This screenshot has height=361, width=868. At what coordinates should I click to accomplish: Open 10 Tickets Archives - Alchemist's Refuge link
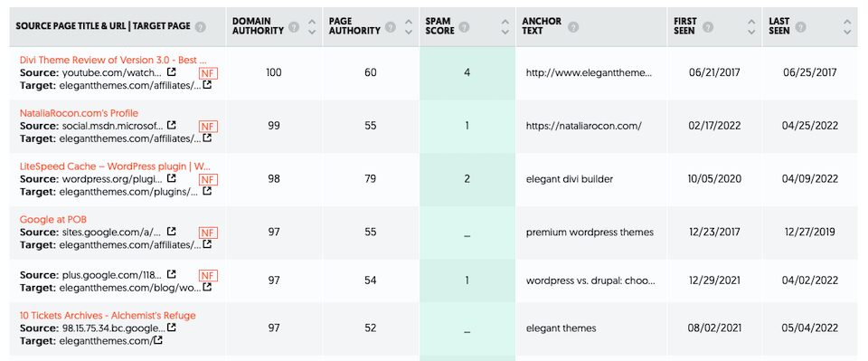click(108, 316)
